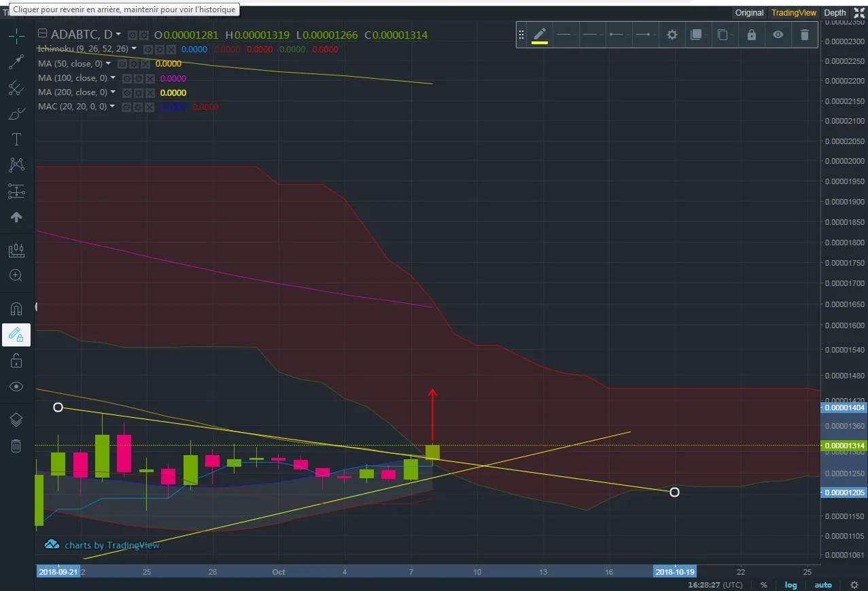This screenshot has width=868, height=591.
Task: Expand the ADABTC, D symbol dropdown
Action: 118,34
